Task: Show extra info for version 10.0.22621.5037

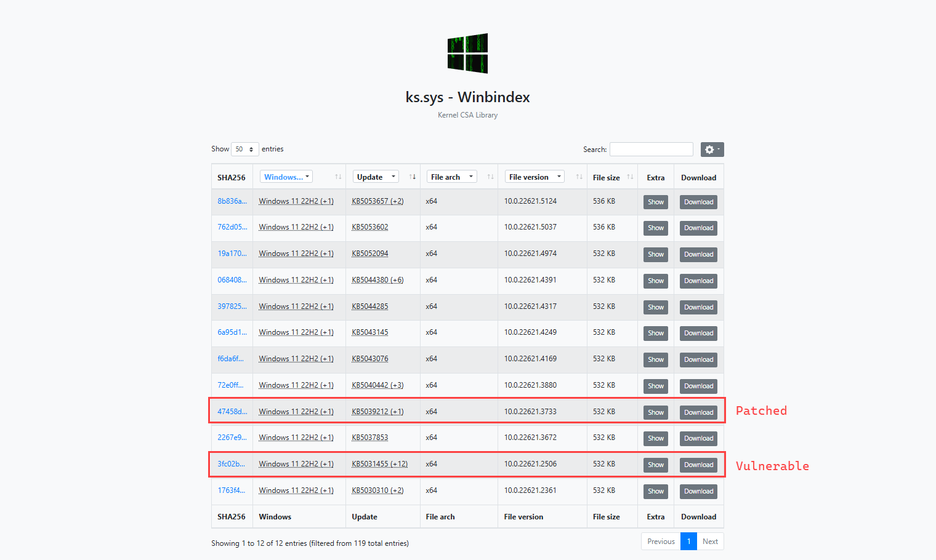Action: tap(656, 228)
